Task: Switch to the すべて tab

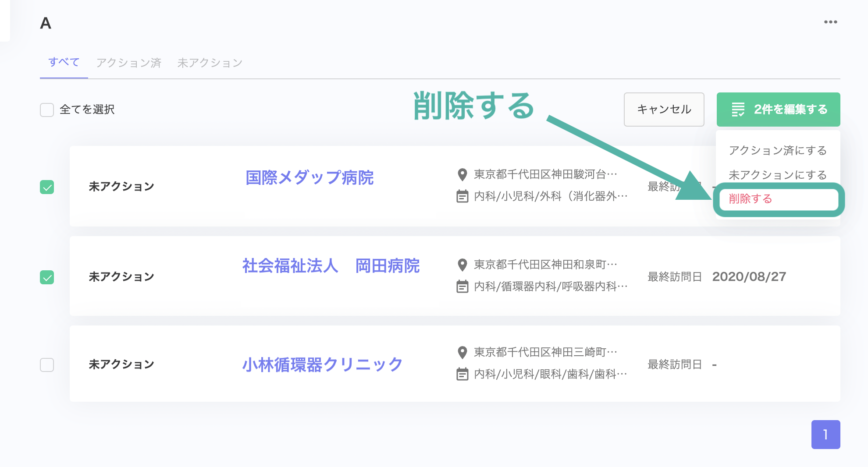Action: point(64,62)
